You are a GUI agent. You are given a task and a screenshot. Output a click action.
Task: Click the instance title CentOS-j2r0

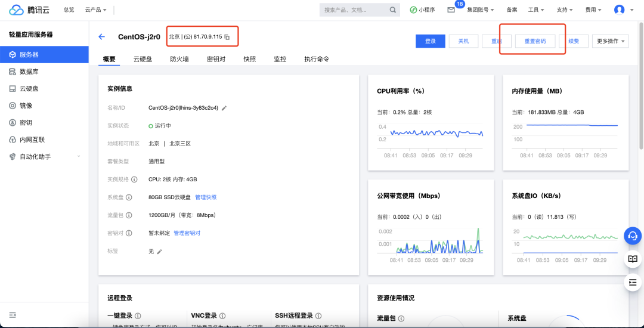[139, 37]
